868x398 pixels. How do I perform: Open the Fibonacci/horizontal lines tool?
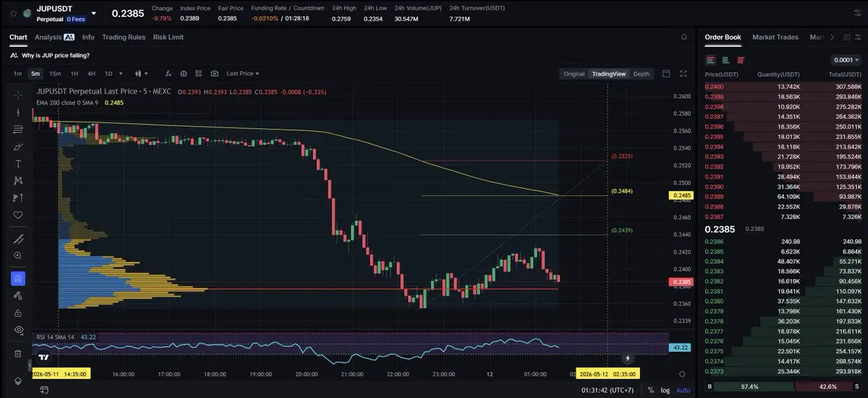[18, 130]
